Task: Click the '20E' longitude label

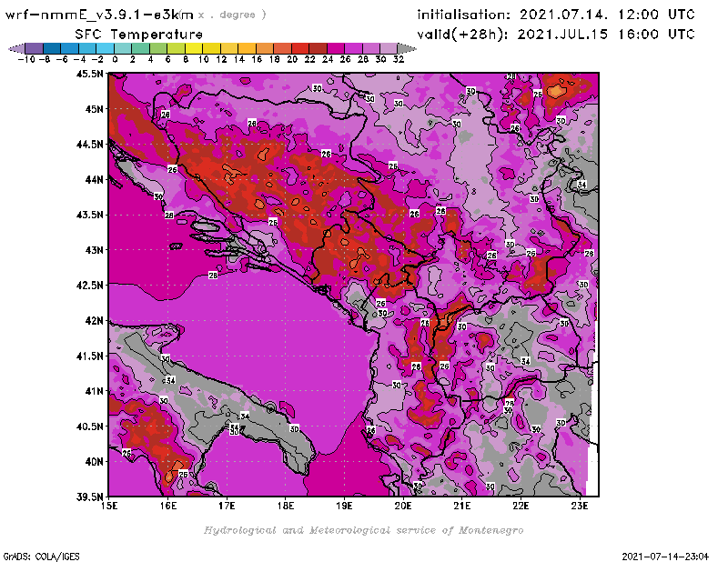Action: tap(403, 506)
